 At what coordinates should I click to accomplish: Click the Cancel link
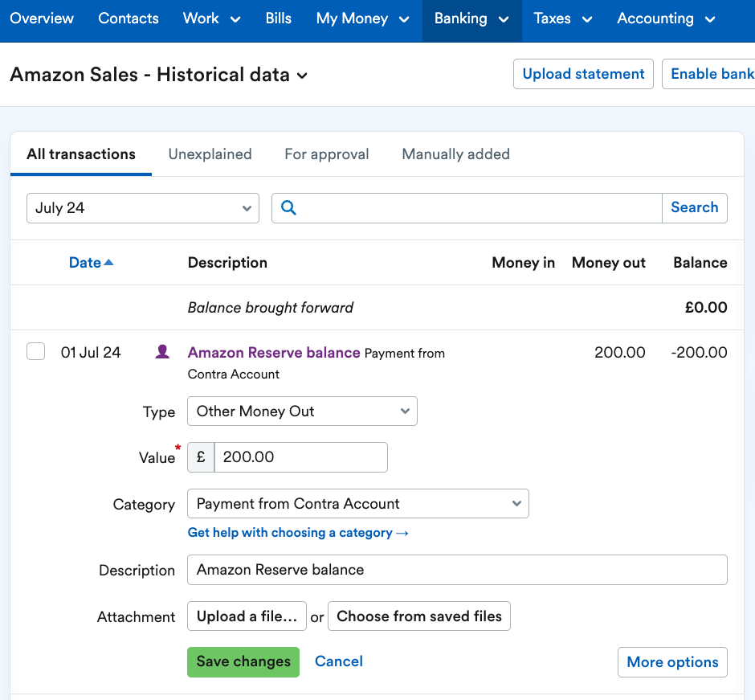click(338, 661)
